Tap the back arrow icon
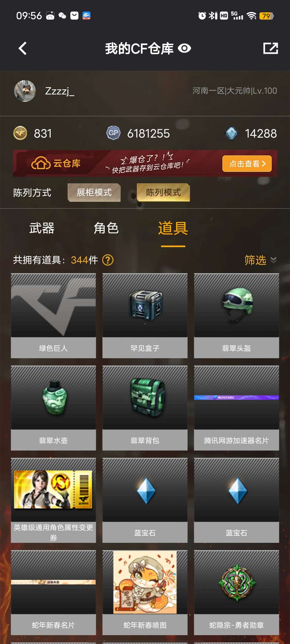290x644 pixels. pyautogui.click(x=23, y=48)
